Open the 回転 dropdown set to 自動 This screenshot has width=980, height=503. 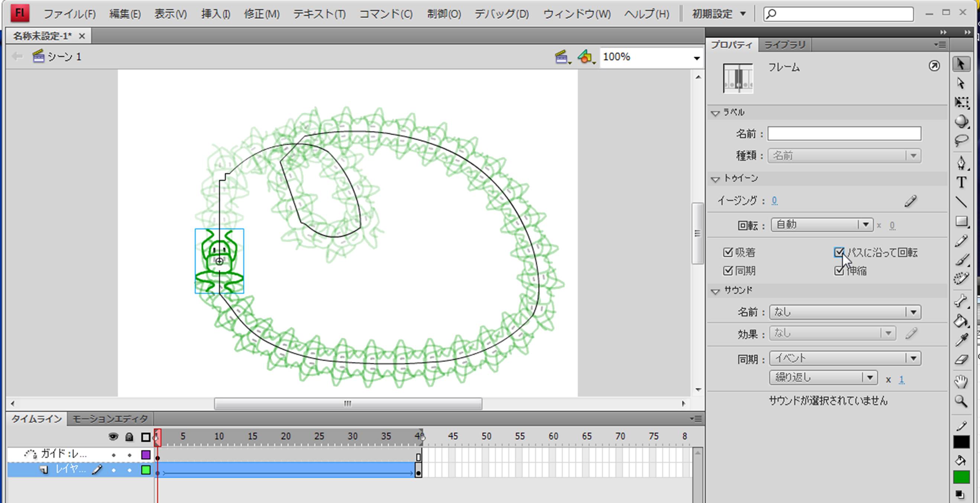(822, 225)
